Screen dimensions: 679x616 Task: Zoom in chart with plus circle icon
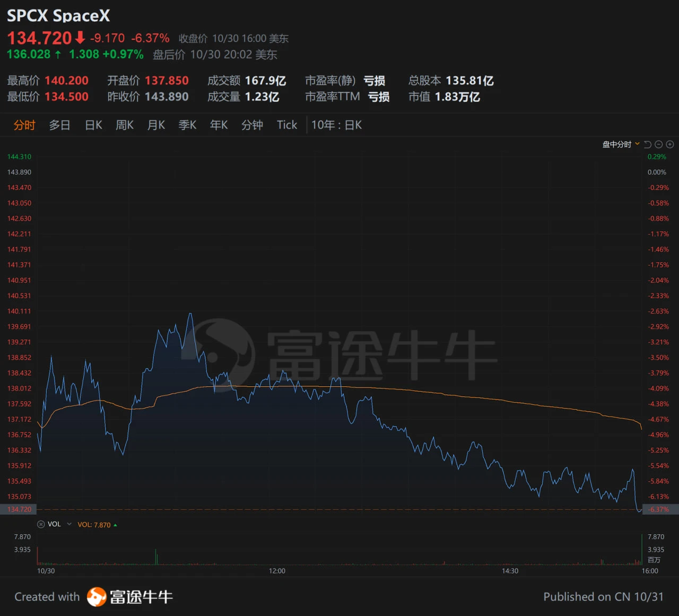(670, 144)
